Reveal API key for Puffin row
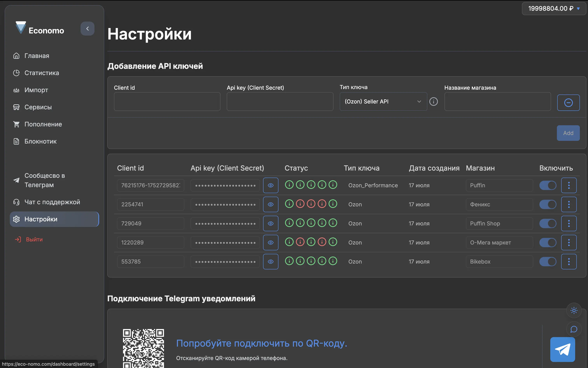Screen dimensions: 588x368 click(x=270, y=186)
